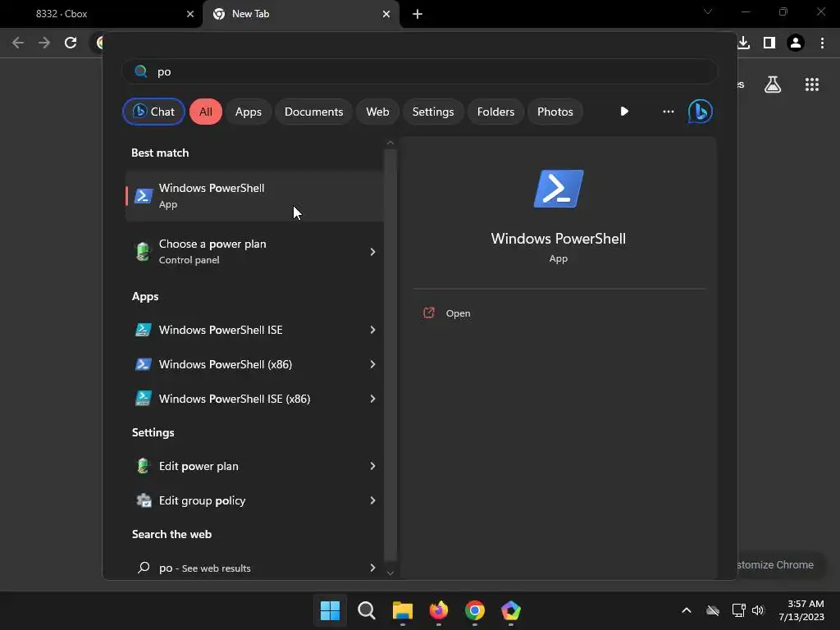This screenshot has height=630, width=840.
Task: Open Windows PowerShell best match result
Action: pos(254,196)
